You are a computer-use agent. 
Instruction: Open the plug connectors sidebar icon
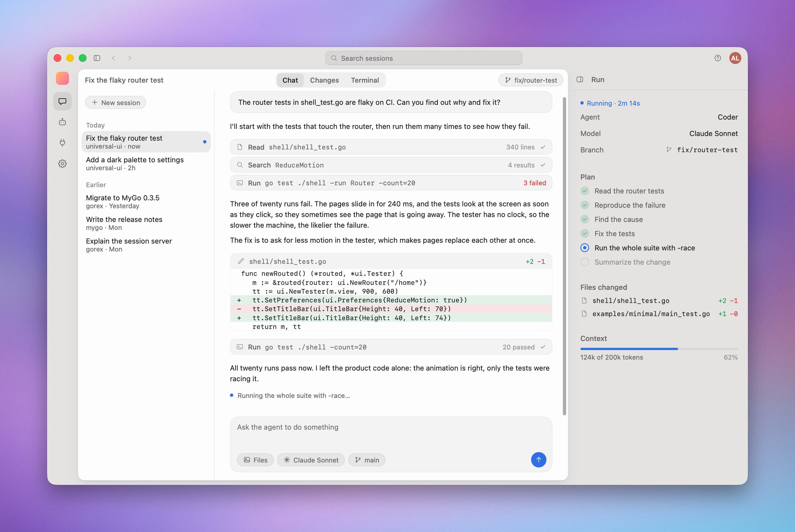coord(62,143)
